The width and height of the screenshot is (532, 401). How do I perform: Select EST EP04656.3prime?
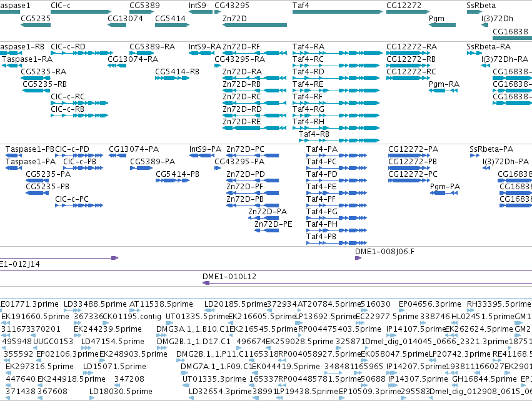[403, 310]
